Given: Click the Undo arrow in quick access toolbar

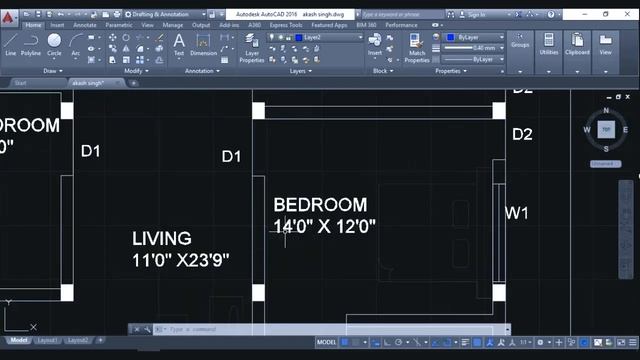Looking at the screenshot, I should [60, 14].
